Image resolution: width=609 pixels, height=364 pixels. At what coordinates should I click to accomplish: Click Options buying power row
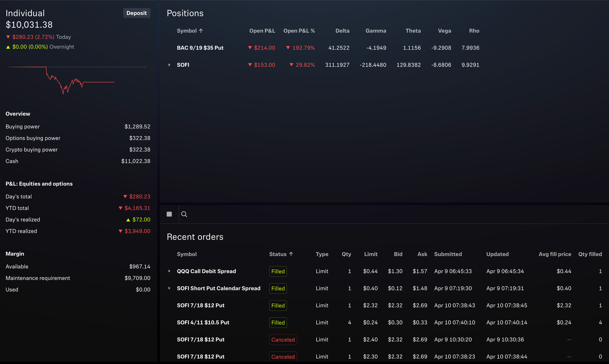[x=78, y=138]
